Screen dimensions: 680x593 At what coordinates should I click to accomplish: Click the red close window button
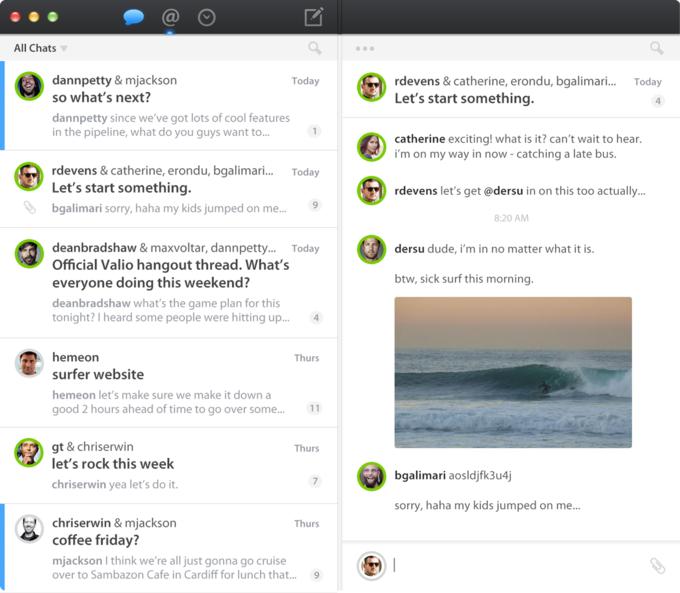pos(15,17)
